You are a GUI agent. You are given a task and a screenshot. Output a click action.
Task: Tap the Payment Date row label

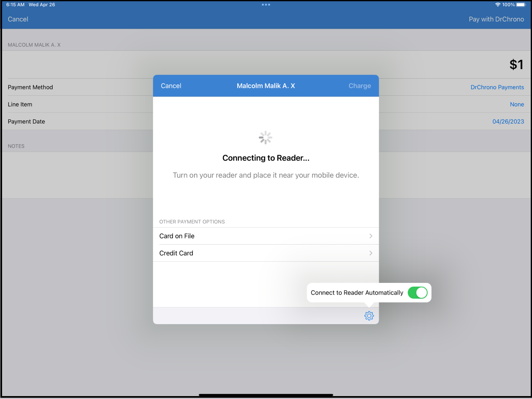(26, 121)
